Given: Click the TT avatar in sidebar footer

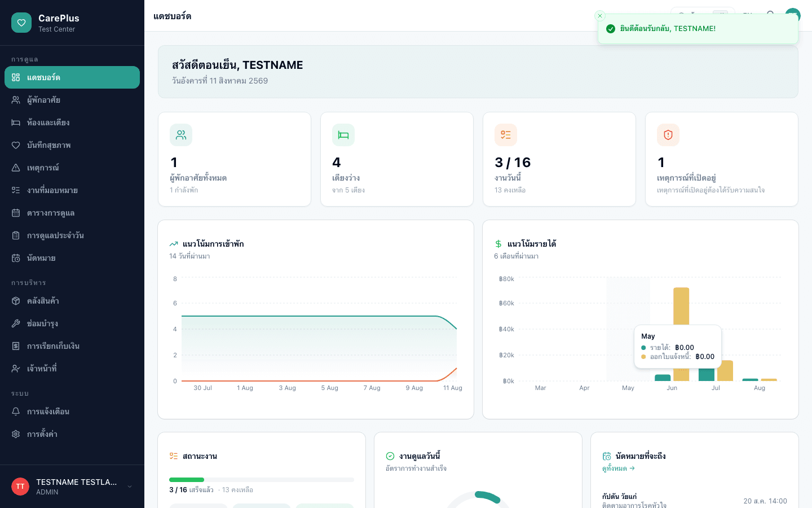Looking at the screenshot, I should (x=20, y=487).
